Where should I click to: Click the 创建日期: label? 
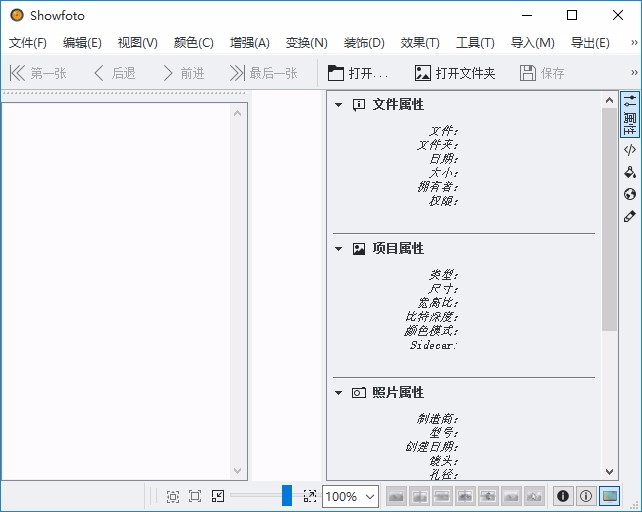click(x=432, y=446)
